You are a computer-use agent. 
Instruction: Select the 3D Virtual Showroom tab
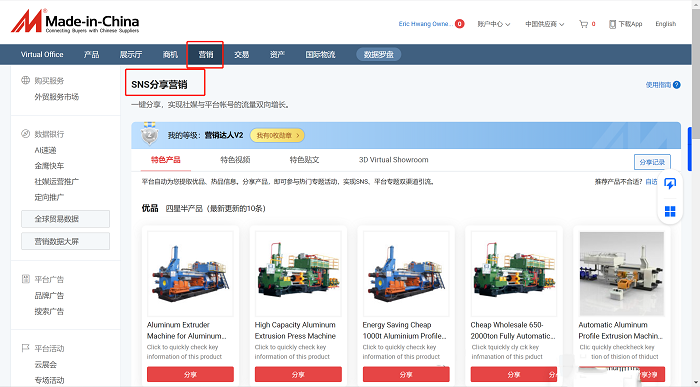[x=393, y=160]
